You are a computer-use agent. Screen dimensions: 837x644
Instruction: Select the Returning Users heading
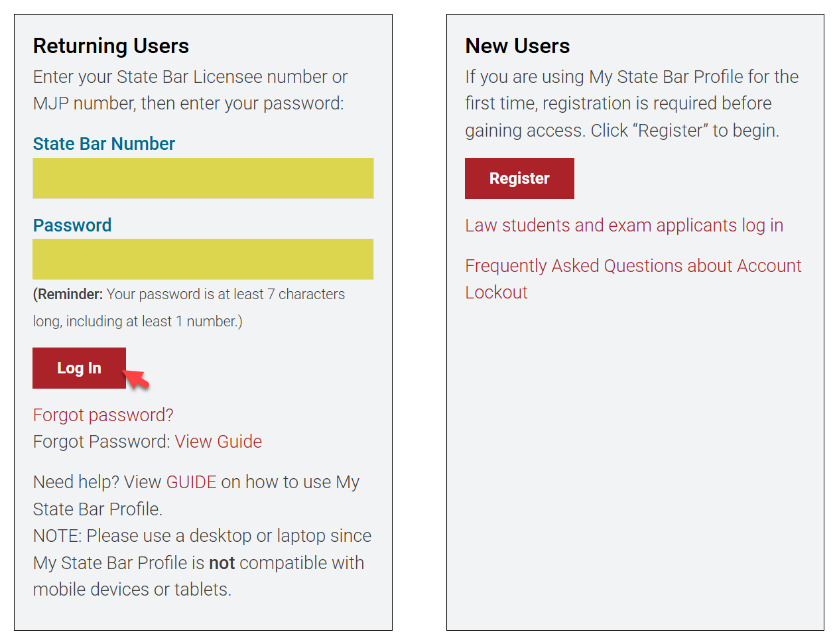(x=111, y=46)
